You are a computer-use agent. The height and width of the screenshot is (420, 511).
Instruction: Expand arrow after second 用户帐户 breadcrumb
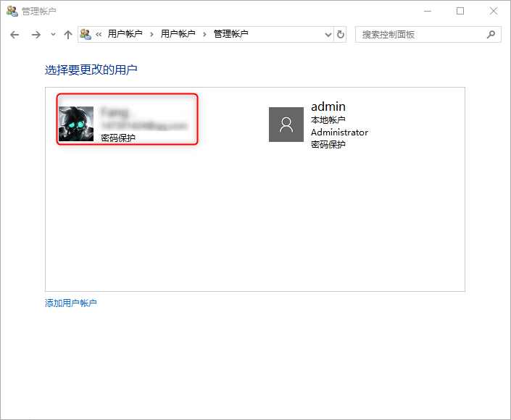click(x=204, y=34)
